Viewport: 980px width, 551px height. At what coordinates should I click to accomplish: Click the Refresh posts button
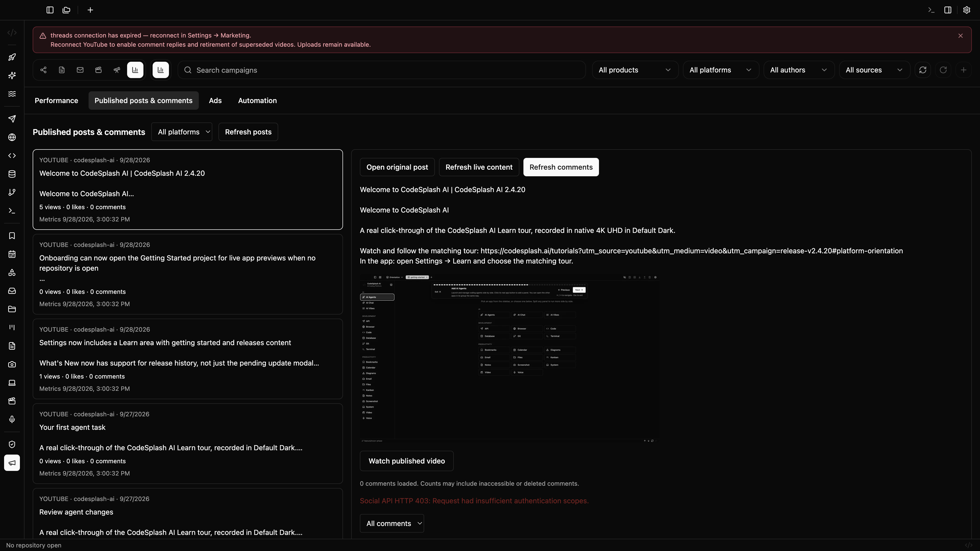click(248, 132)
